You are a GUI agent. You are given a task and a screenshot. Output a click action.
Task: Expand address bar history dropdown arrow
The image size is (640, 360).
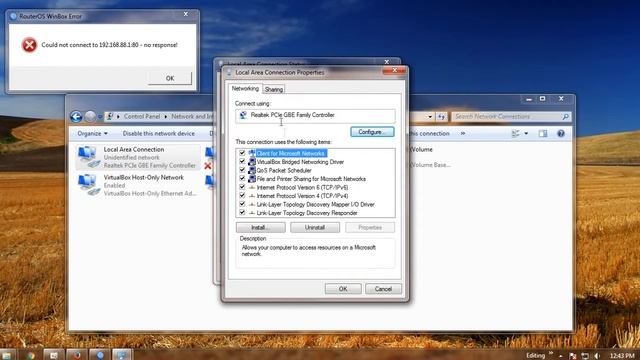[430, 117]
